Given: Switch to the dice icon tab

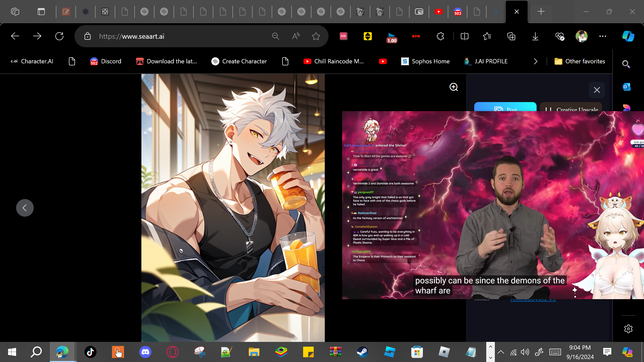Looking at the screenshot, I should pyautogui.click(x=105, y=12).
